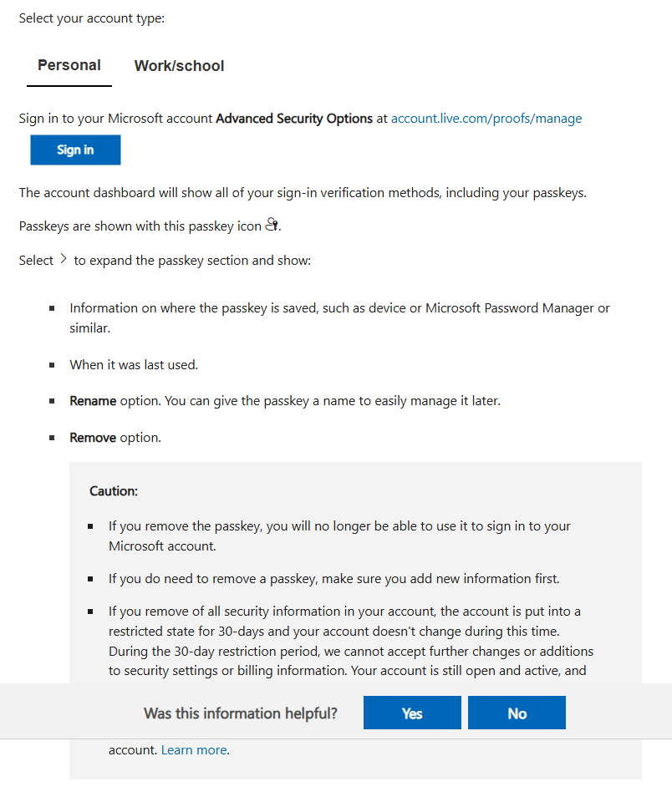Click the 30-day restricted state paragraph
The width and height of the screenshot is (672, 802).
pyautogui.click(x=351, y=641)
